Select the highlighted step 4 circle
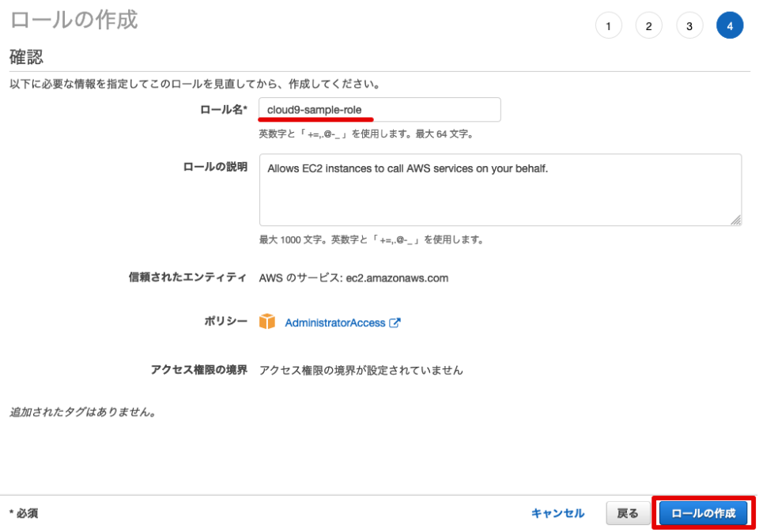Screen dimensions: 759x532 729,25
